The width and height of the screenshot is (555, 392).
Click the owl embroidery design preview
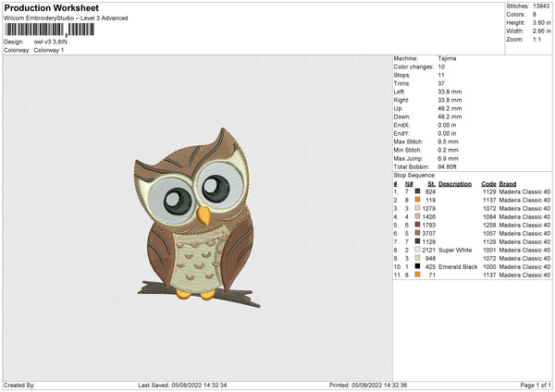198,217
